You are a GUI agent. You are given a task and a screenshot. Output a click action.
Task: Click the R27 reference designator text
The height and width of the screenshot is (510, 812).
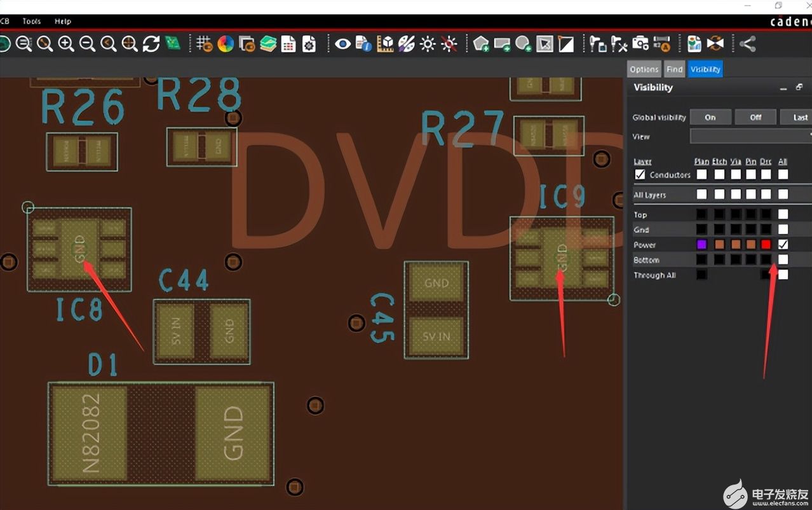463,129
